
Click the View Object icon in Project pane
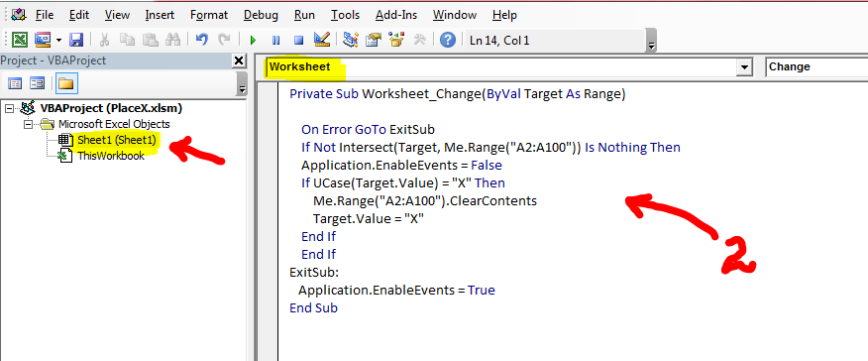tap(37, 83)
